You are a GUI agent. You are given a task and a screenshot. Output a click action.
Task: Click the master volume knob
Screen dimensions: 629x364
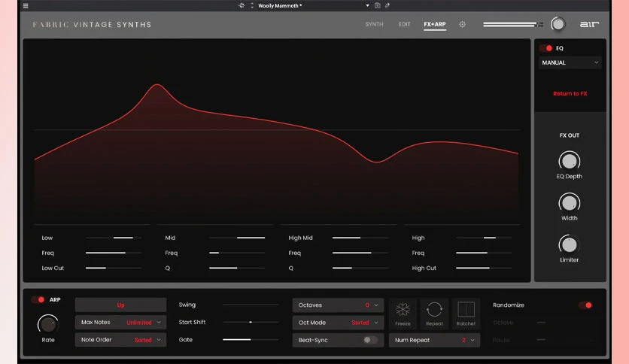pyautogui.click(x=558, y=25)
